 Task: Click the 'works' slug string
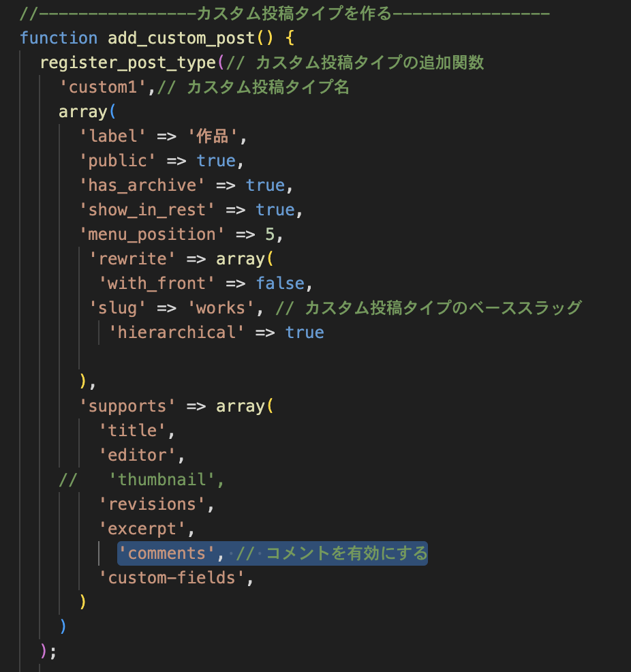pos(221,308)
